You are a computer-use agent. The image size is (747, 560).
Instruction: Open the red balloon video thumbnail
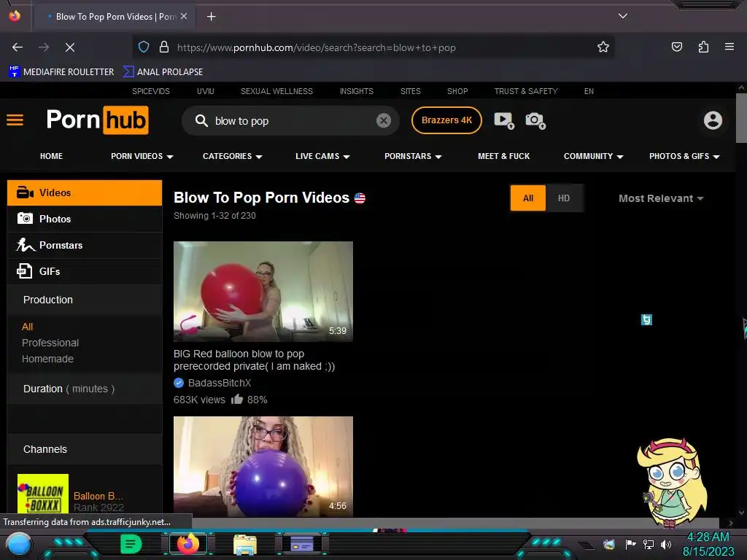pos(263,292)
